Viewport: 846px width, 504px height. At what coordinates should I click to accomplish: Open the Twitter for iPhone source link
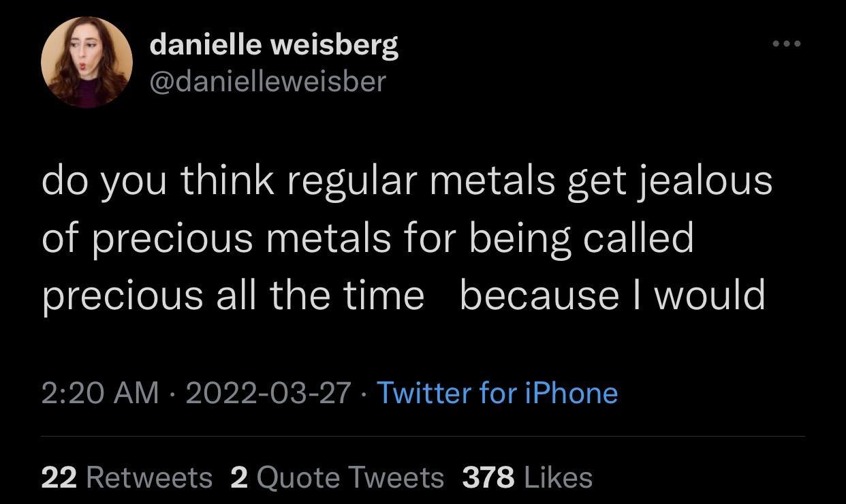click(497, 393)
